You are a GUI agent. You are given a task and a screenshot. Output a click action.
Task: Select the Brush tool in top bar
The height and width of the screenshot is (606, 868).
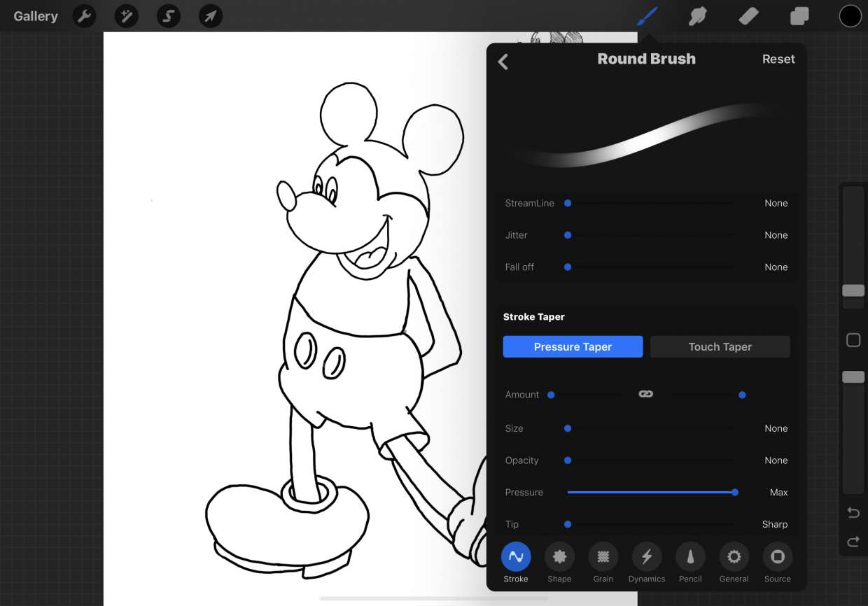point(647,15)
